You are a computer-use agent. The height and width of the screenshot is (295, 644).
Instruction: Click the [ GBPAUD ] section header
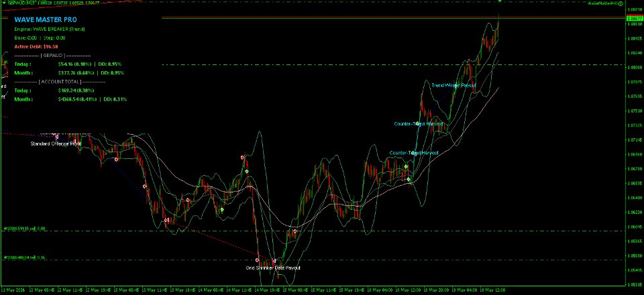[52, 56]
